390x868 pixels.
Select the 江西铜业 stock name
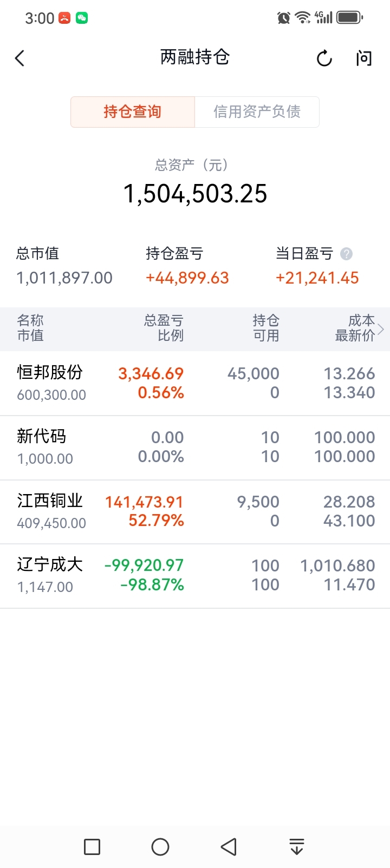(50, 501)
